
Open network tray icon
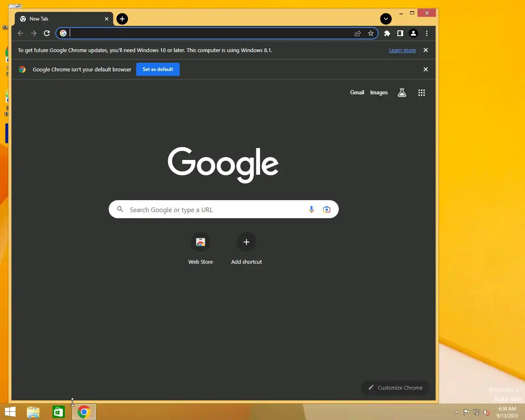[x=477, y=412]
